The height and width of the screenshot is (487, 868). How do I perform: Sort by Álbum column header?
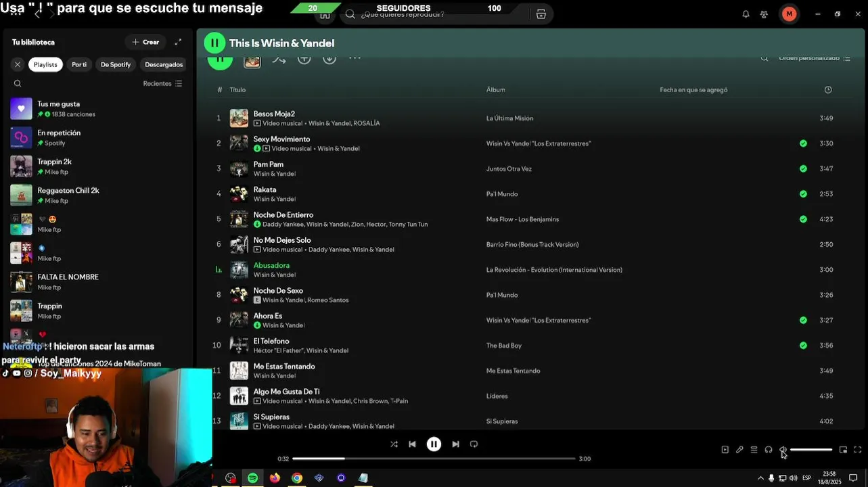(x=495, y=90)
